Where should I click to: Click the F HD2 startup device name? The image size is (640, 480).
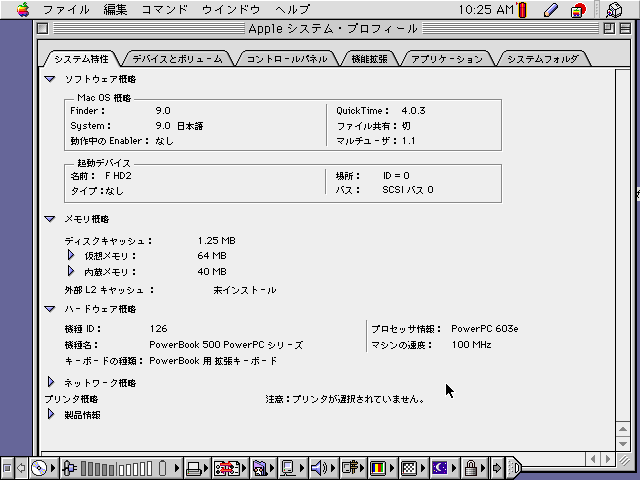coord(118,176)
